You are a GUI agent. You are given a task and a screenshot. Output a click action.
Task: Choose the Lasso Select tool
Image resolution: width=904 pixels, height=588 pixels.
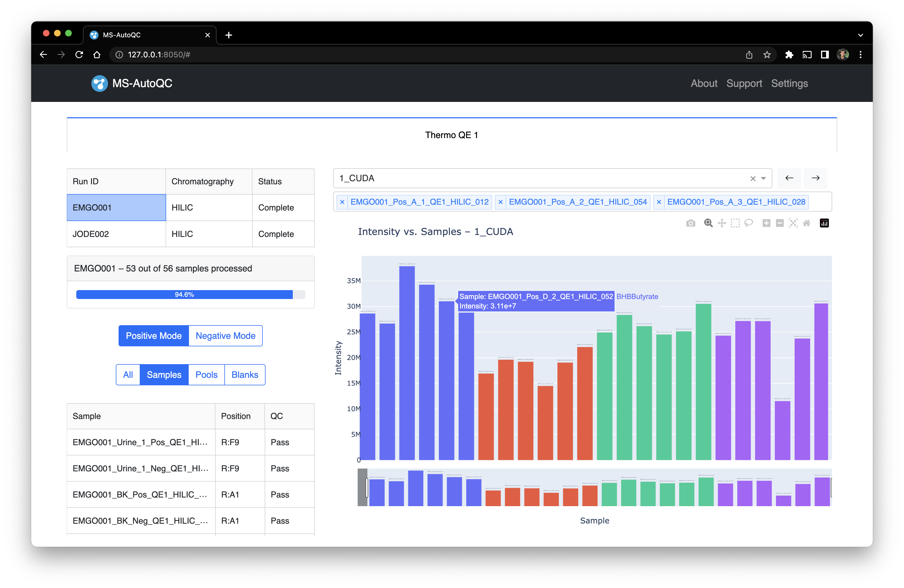click(749, 223)
